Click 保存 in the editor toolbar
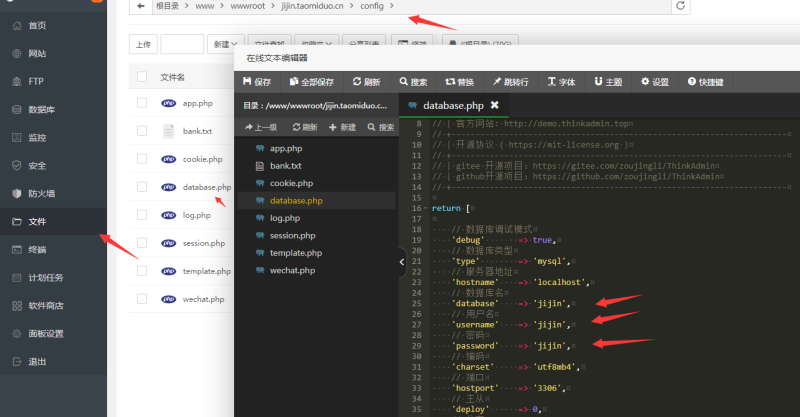 coord(257,82)
